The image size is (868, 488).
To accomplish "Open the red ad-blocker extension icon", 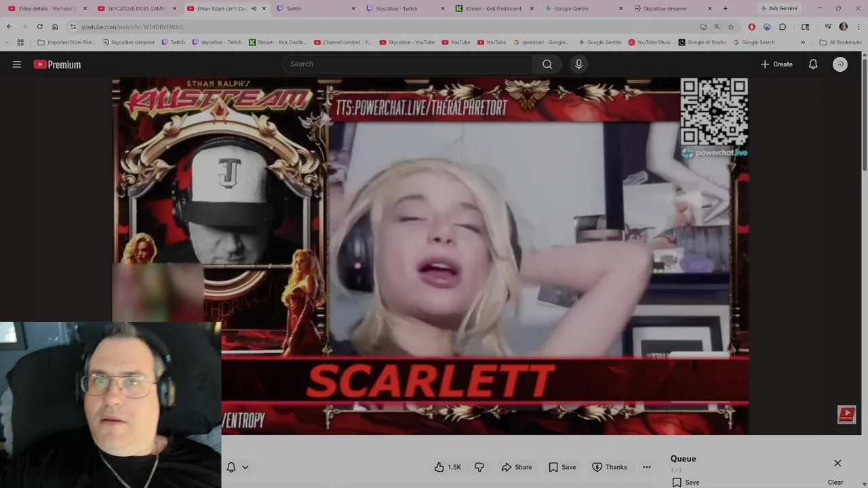I will point(751,26).
